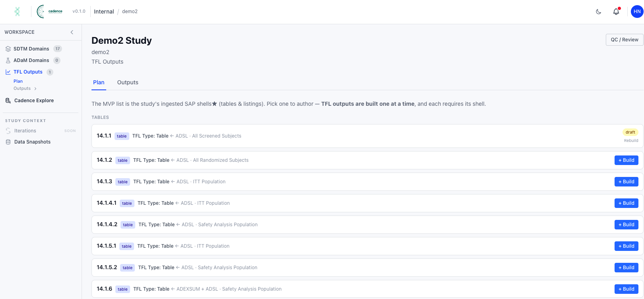Open ADaM Domains flask icon
This screenshot has width=644, height=299.
tap(8, 60)
